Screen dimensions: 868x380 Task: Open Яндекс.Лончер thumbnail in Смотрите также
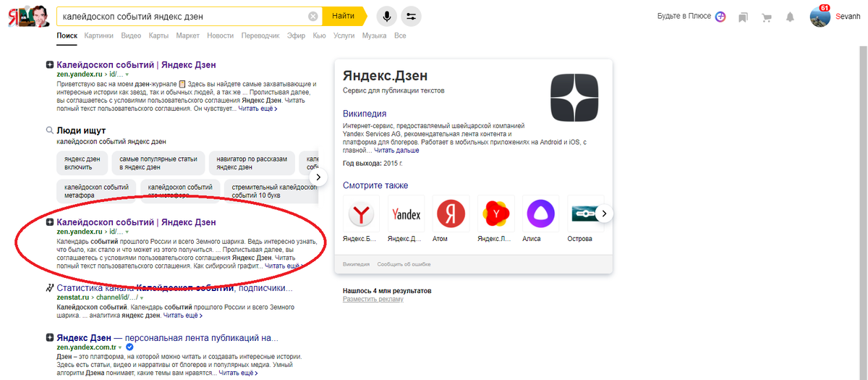[x=495, y=214]
